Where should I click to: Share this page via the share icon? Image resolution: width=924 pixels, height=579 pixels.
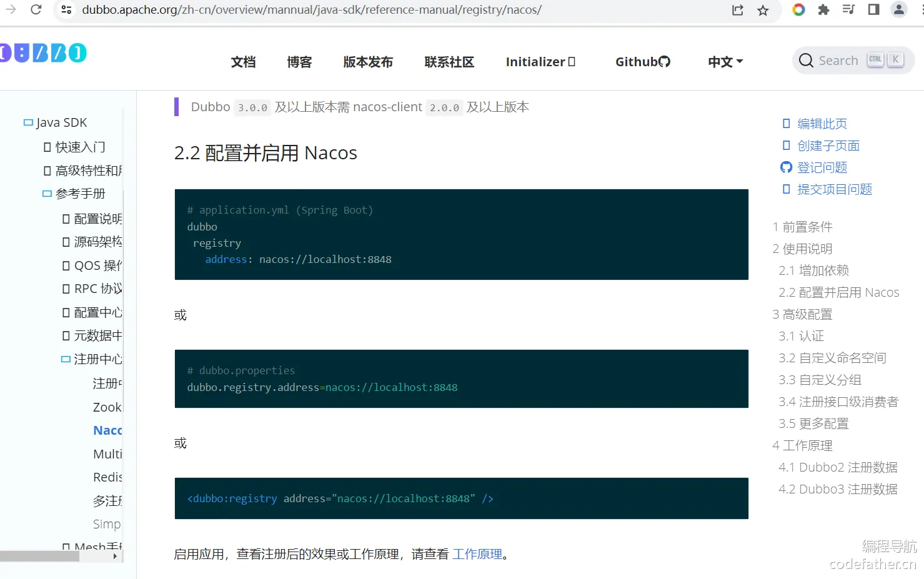tap(738, 10)
